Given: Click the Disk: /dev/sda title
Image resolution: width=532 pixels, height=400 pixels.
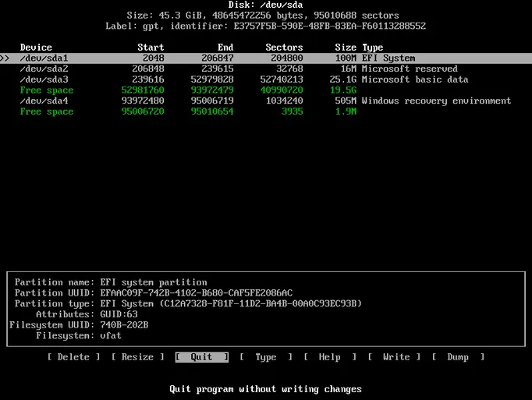Looking at the screenshot, I should [264, 4].
